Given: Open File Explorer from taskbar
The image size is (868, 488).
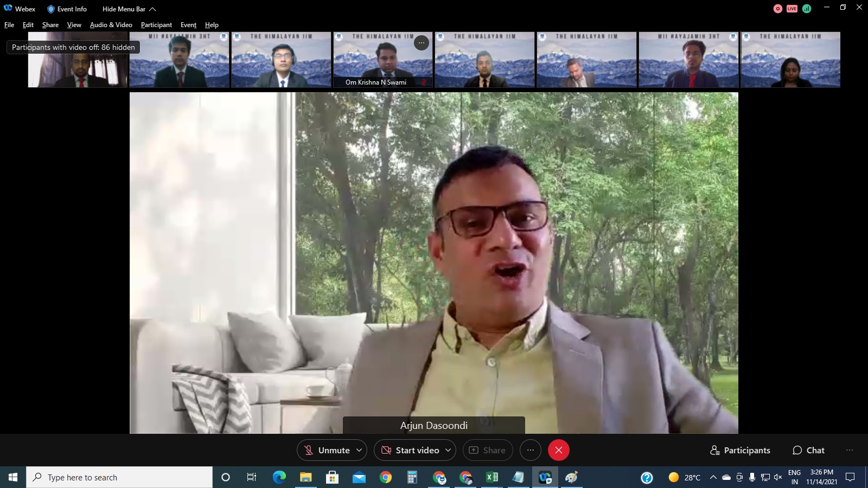Looking at the screenshot, I should pyautogui.click(x=305, y=477).
